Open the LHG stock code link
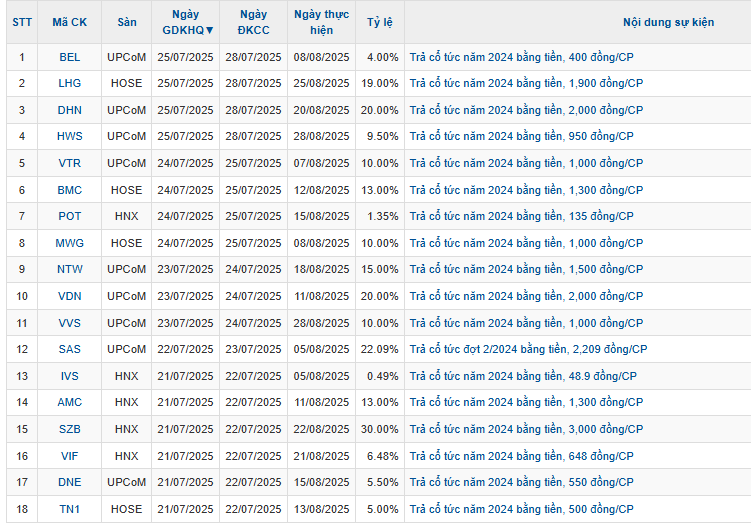Image resolution: width=751 pixels, height=525 pixels. [x=69, y=84]
